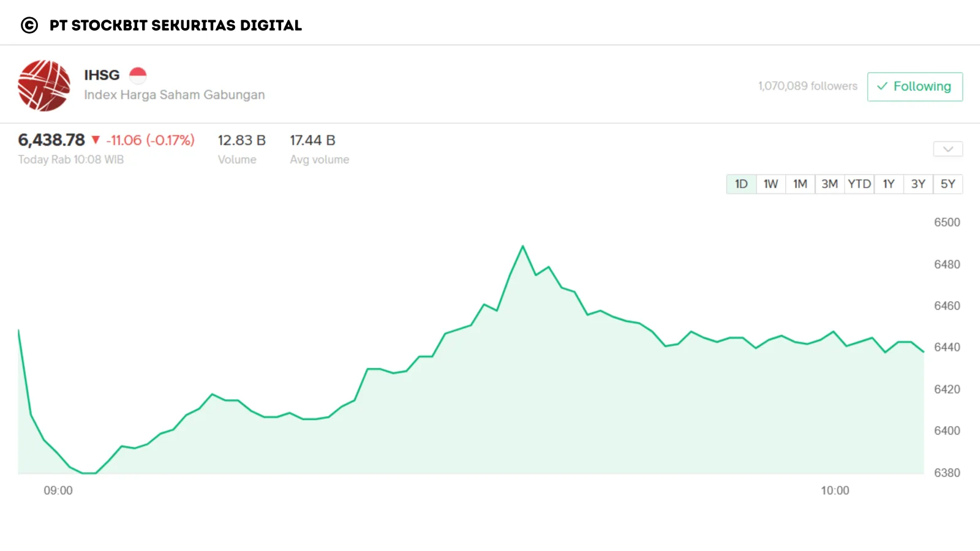Screen dimensions: 980x551
Task: Click the Volume label
Action: 237,160
